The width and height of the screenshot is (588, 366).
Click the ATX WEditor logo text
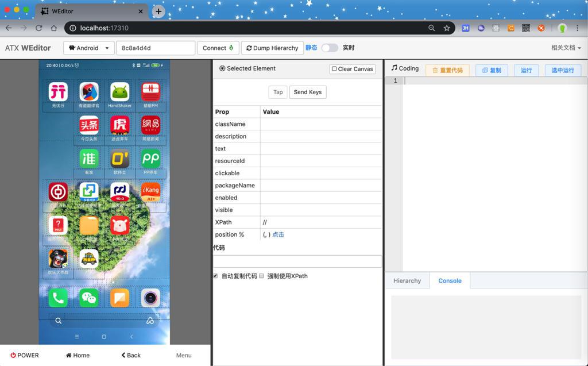pyautogui.click(x=28, y=48)
